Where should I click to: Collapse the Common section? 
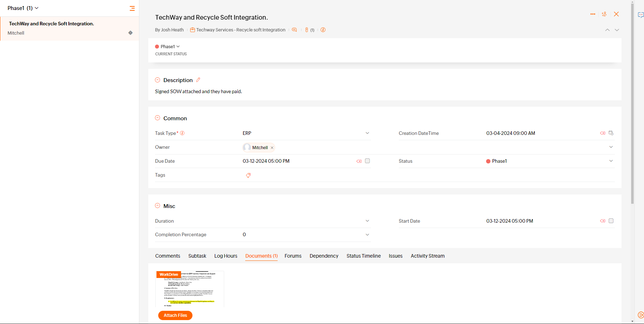click(158, 118)
